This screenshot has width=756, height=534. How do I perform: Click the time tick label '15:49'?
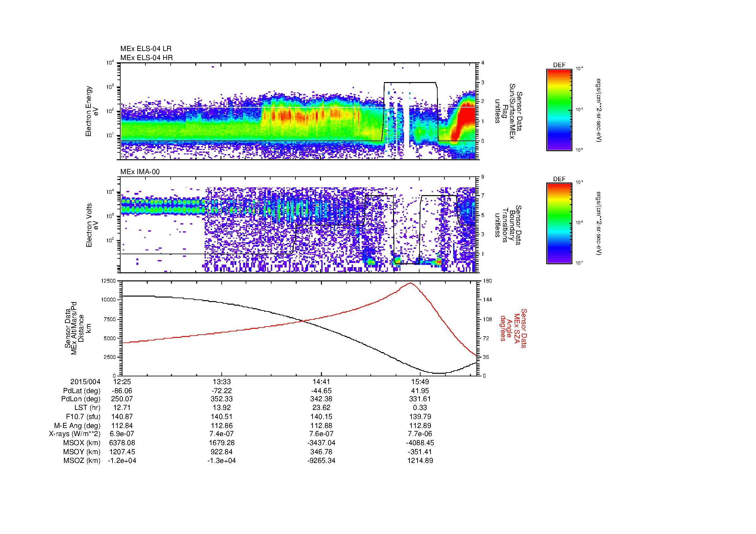click(x=420, y=382)
